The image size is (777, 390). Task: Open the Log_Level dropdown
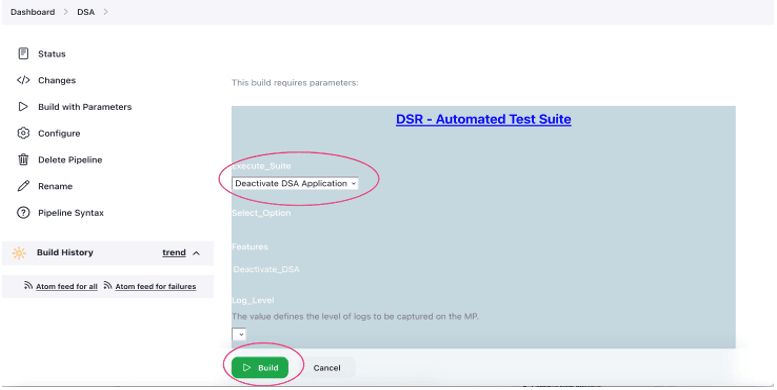coord(239,334)
